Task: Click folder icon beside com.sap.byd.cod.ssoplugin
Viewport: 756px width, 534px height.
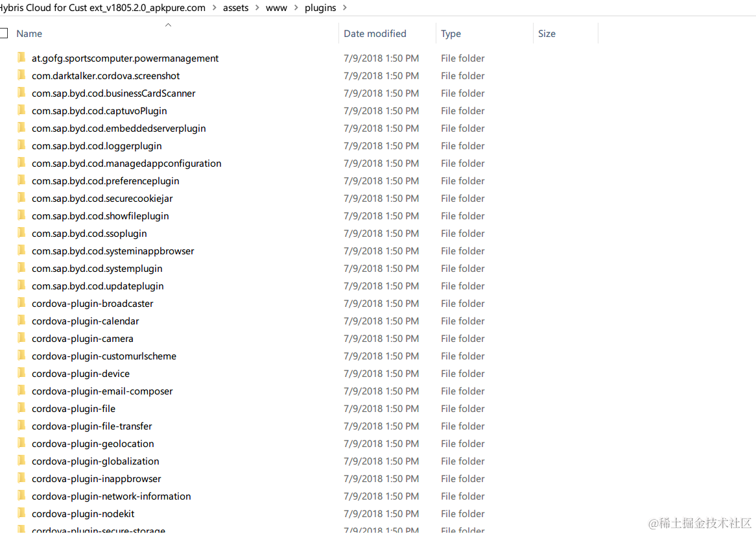Action: (x=21, y=233)
